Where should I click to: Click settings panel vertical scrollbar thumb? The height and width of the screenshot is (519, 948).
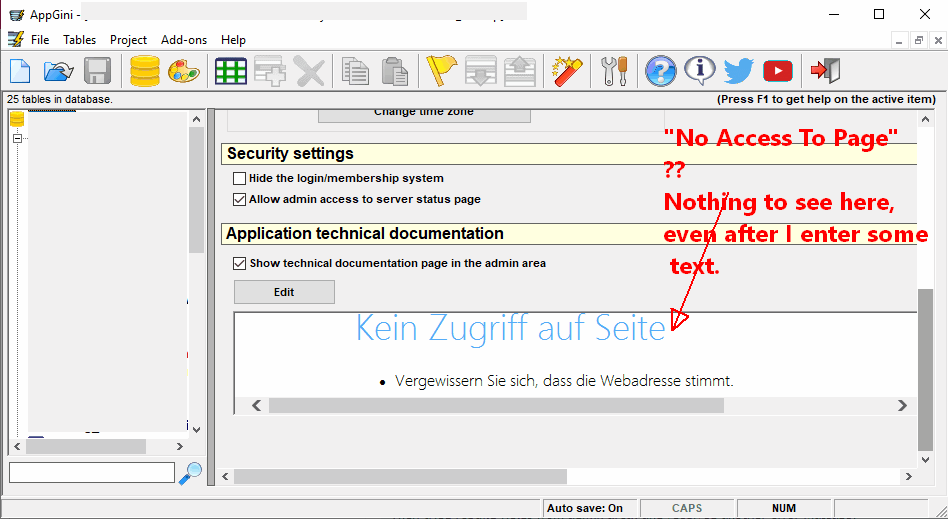click(926, 370)
